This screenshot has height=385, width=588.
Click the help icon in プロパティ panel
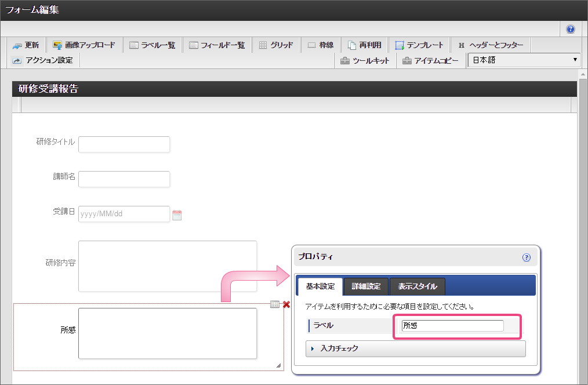(527, 257)
